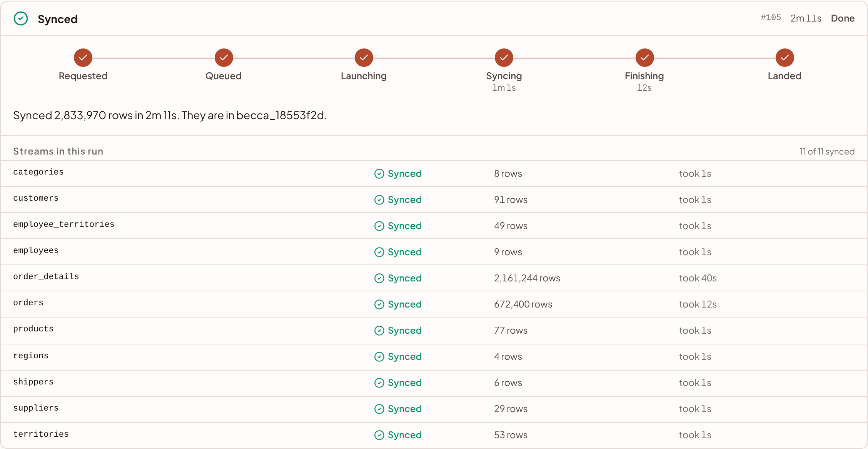Select the categories stream name
Image resolution: width=868 pixels, height=449 pixels.
pos(38,172)
